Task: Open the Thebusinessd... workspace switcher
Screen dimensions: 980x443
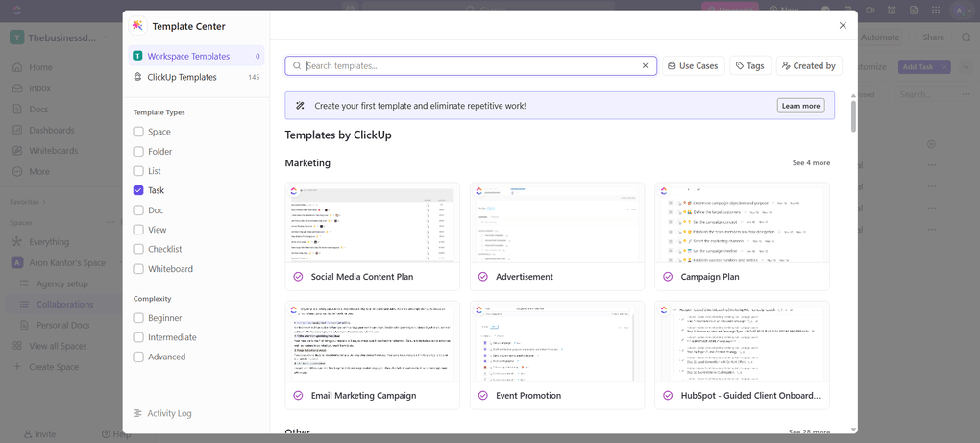Action: (61, 37)
